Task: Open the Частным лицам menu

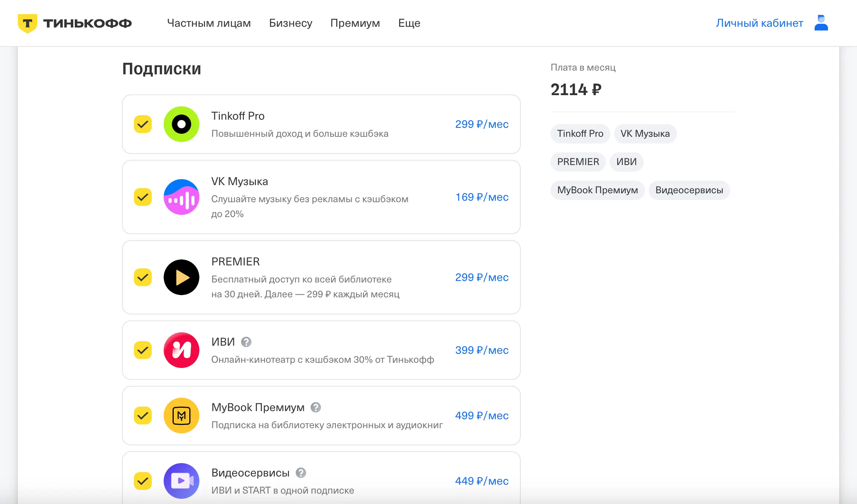Action: click(x=209, y=23)
